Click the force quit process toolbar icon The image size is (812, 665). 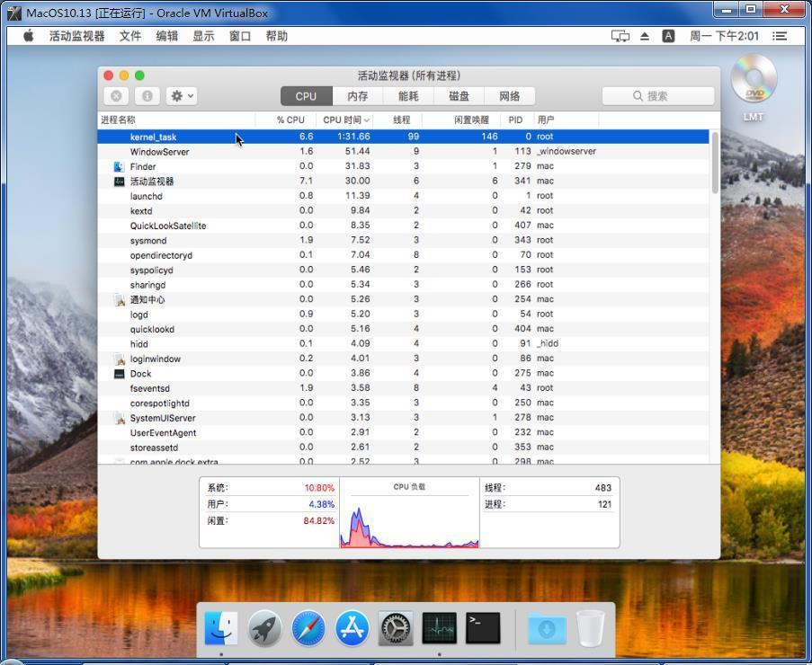click(116, 96)
